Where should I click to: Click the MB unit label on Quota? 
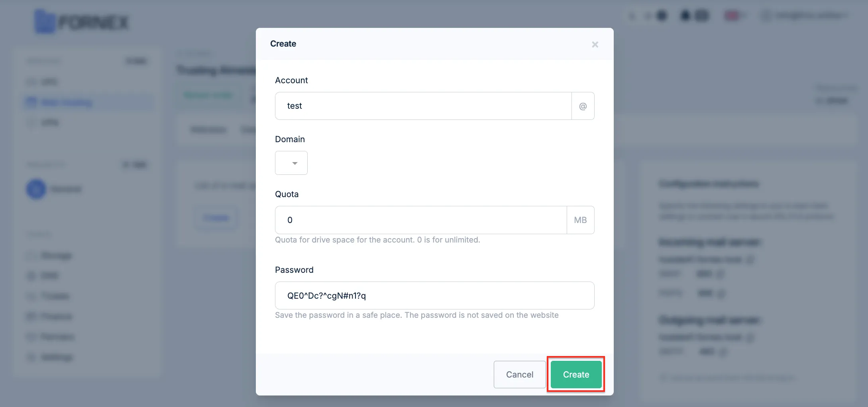coord(580,220)
